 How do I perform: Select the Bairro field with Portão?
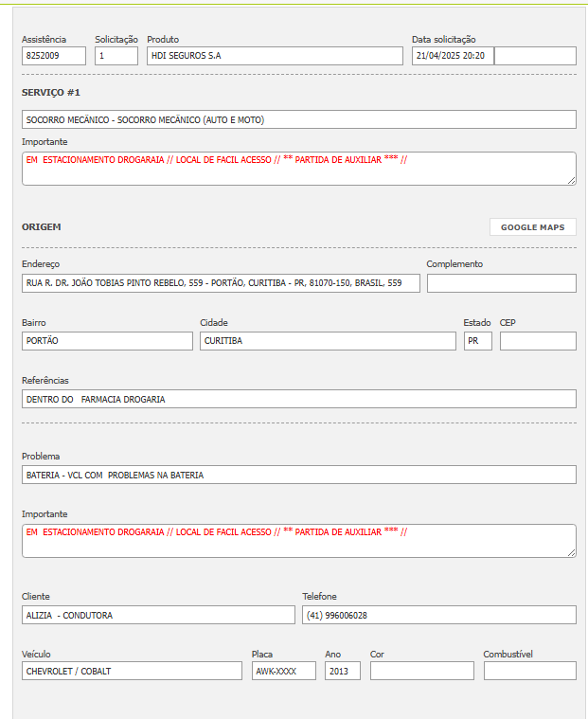point(107,341)
